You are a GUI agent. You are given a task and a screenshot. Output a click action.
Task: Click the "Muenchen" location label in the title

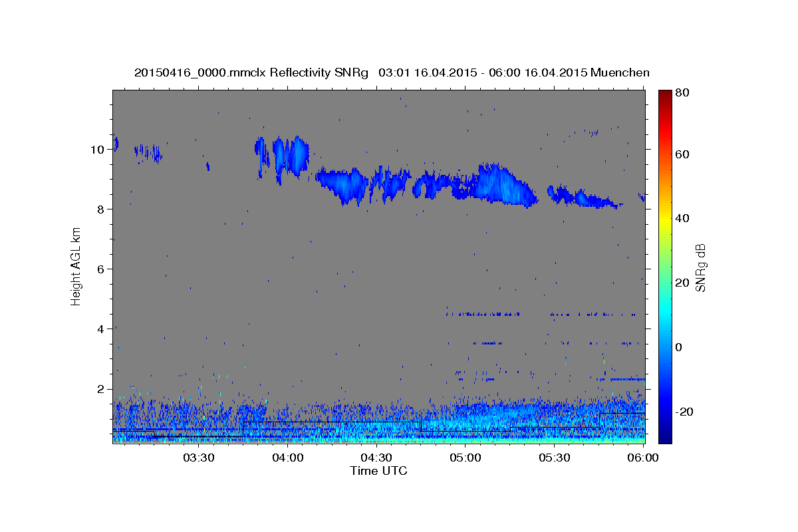click(620, 72)
